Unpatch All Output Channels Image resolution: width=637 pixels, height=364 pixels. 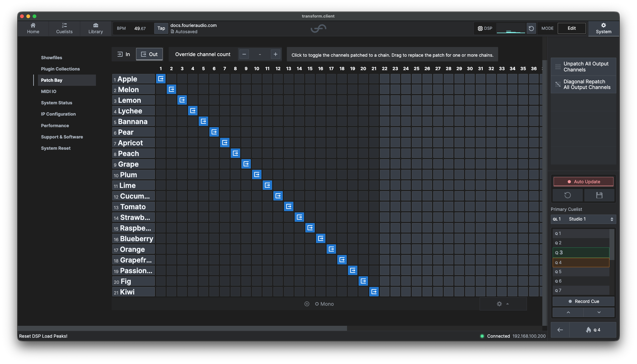coord(583,67)
